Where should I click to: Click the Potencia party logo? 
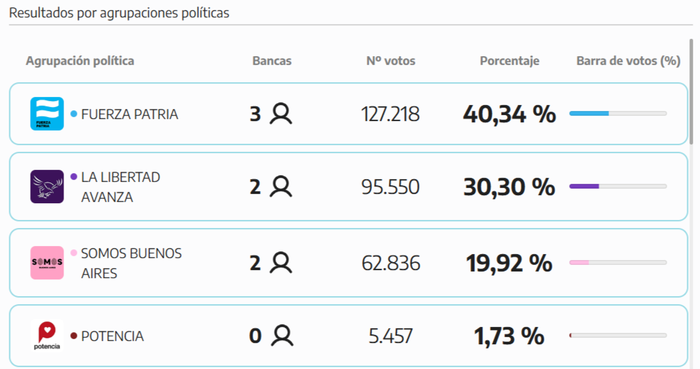click(x=47, y=336)
